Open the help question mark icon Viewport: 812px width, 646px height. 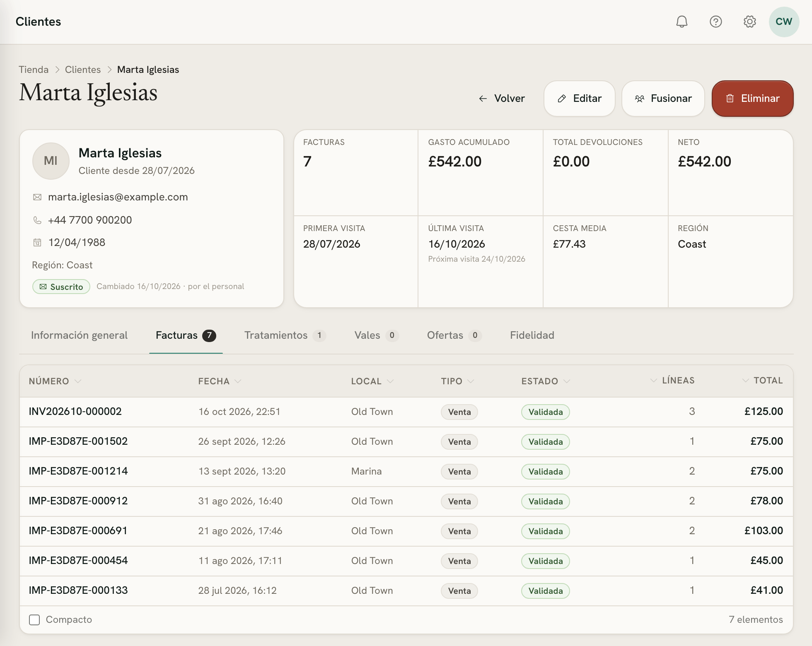[x=716, y=22]
